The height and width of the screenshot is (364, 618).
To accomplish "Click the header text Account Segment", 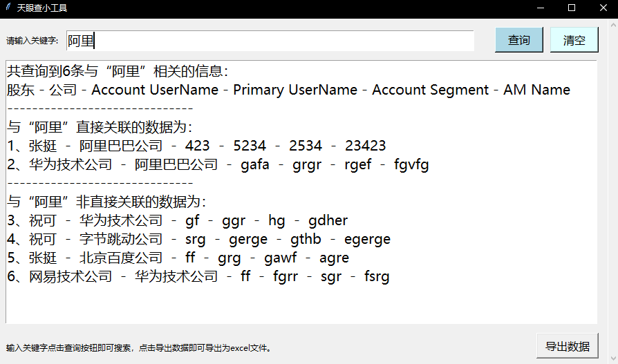I will (431, 90).
